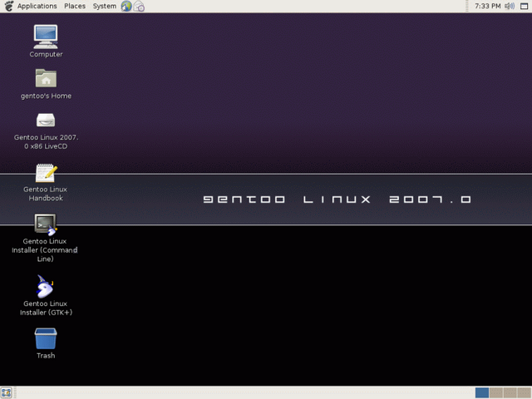
Task: Open the System menu
Action: (x=105, y=6)
